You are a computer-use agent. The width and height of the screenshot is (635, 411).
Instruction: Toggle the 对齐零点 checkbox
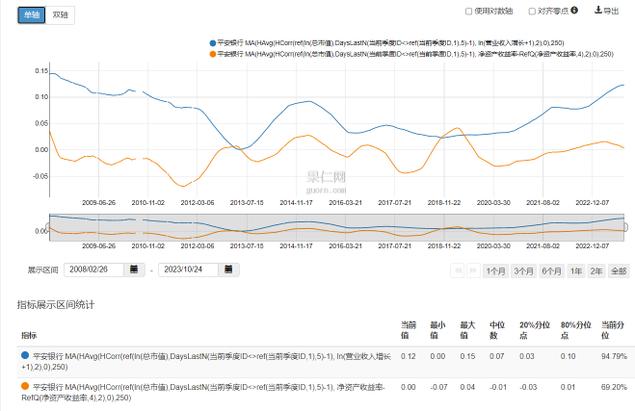(x=530, y=12)
